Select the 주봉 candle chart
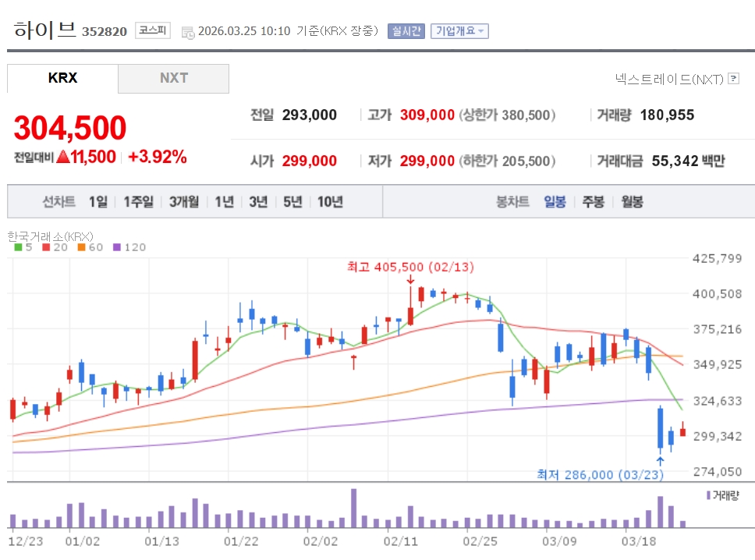Viewport: 755px width, 560px height. [594, 201]
